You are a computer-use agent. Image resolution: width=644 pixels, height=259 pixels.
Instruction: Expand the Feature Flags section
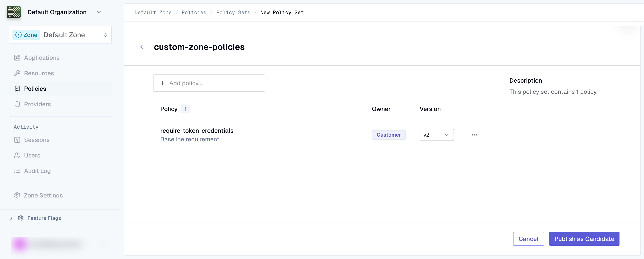click(11, 218)
